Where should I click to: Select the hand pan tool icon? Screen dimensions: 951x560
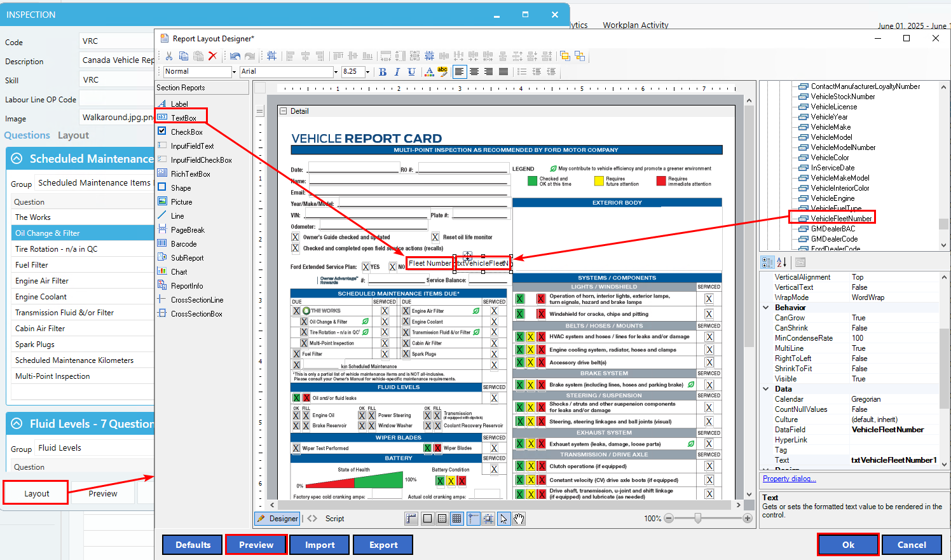pyautogui.click(x=519, y=519)
